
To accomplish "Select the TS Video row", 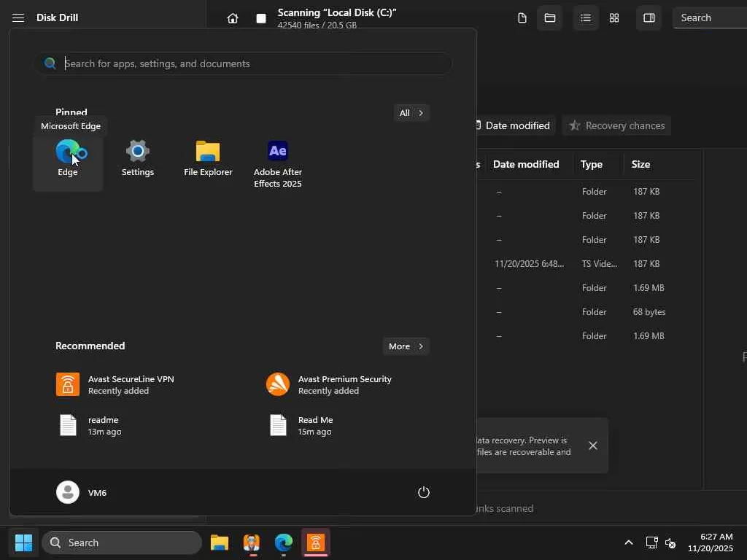I will [x=585, y=264].
